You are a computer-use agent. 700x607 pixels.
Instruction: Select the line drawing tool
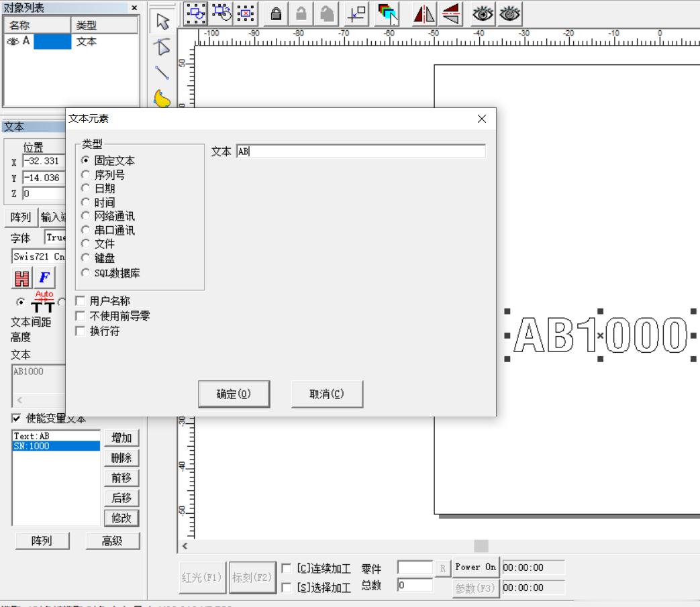pyautogui.click(x=162, y=73)
